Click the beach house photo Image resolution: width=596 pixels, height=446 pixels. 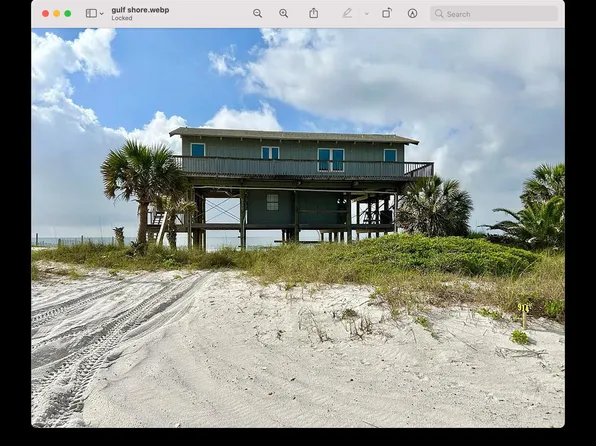click(x=298, y=228)
